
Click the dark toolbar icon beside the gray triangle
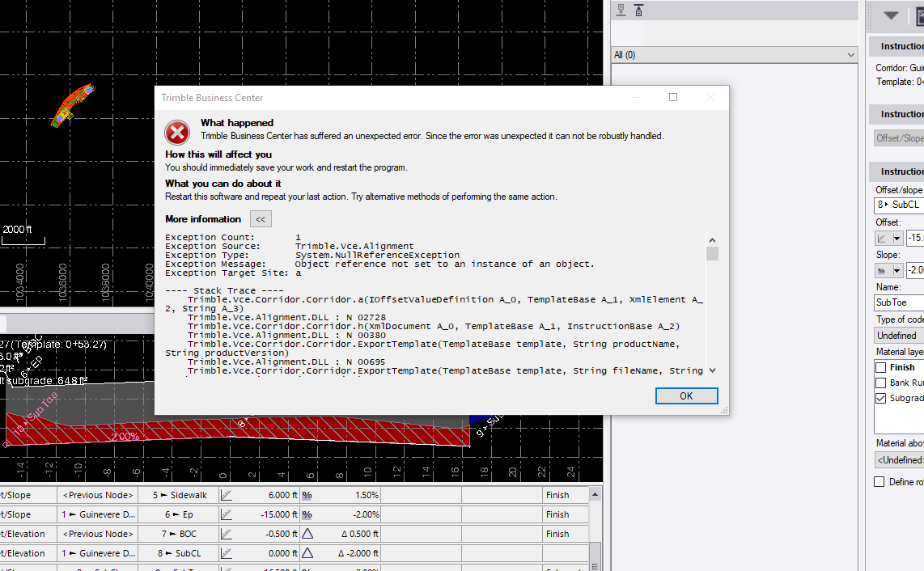(x=918, y=16)
